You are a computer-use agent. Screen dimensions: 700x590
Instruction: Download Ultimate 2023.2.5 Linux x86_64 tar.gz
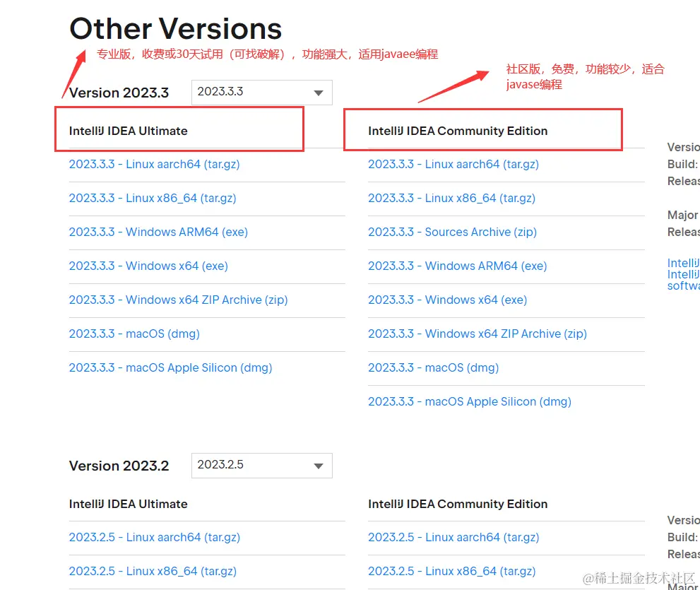click(153, 571)
